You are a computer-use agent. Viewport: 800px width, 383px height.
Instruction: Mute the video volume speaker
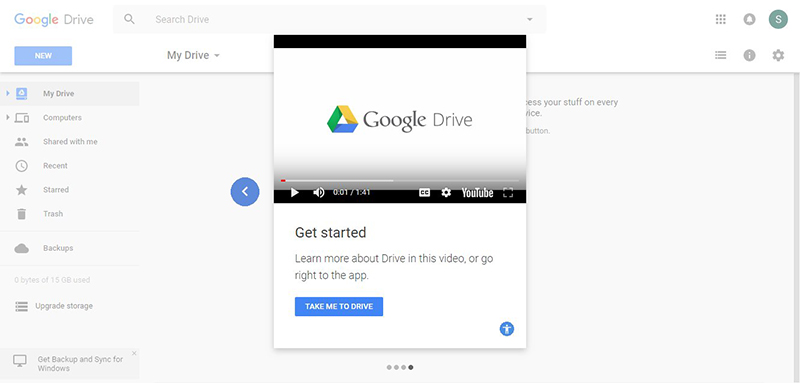point(319,192)
